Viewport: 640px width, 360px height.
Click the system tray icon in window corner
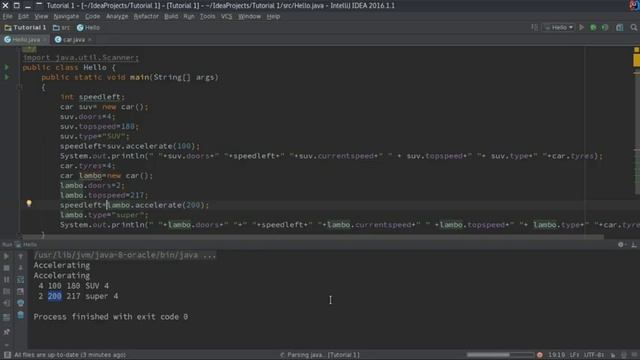634,5
